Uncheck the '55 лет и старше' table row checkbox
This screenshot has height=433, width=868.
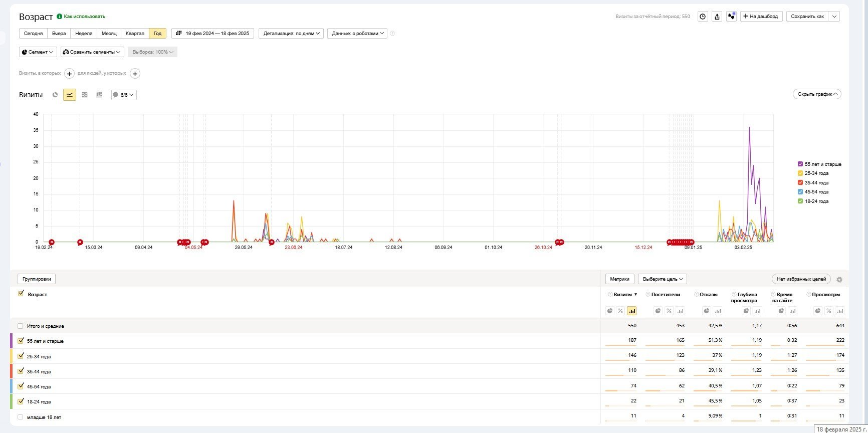pos(21,341)
